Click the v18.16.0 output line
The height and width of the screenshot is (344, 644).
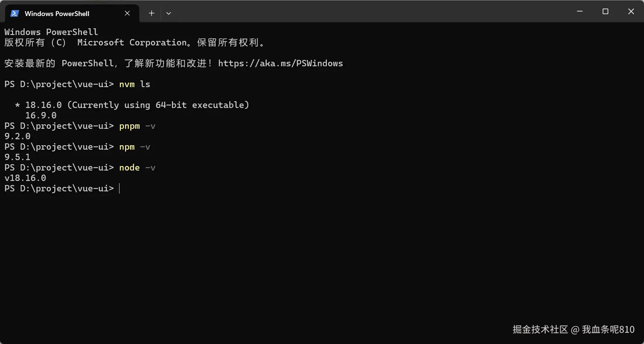25,178
